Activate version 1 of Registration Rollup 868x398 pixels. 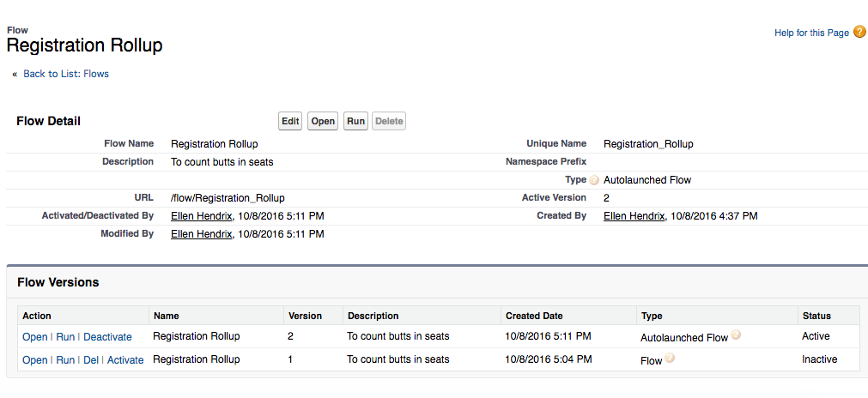point(125,360)
